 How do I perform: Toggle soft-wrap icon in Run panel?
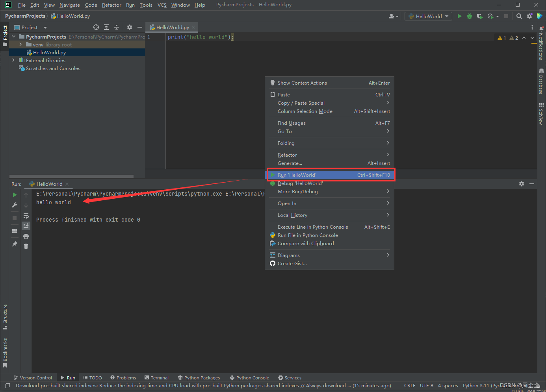tap(26, 216)
